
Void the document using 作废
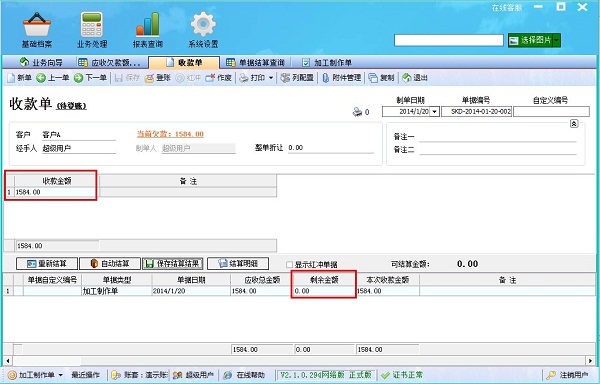click(x=218, y=78)
